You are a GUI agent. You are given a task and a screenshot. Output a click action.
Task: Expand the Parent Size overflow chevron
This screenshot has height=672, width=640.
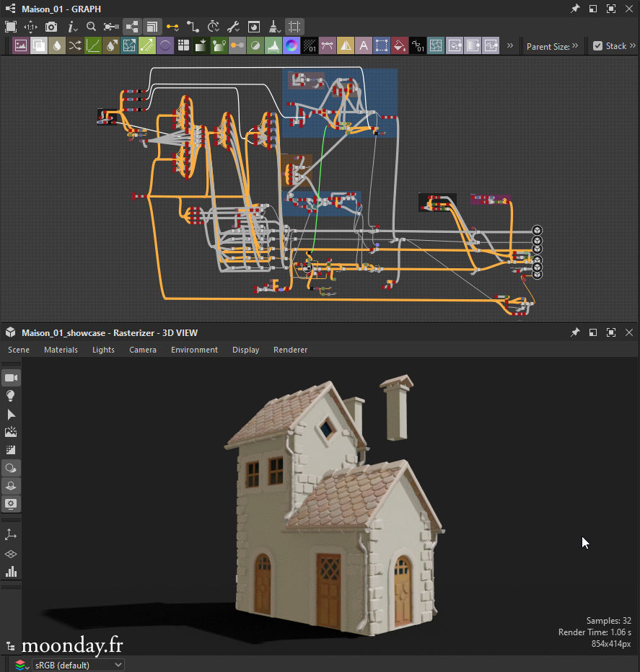tap(575, 46)
